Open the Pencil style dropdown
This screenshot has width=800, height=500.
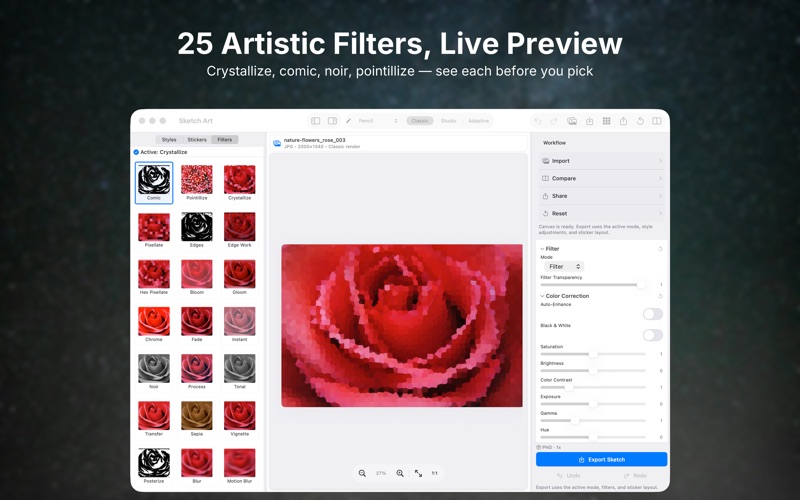pyautogui.click(x=378, y=121)
